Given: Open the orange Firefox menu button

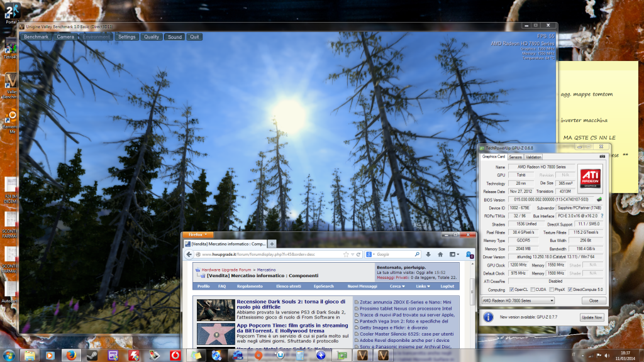Looking at the screenshot, I should coord(197,234).
